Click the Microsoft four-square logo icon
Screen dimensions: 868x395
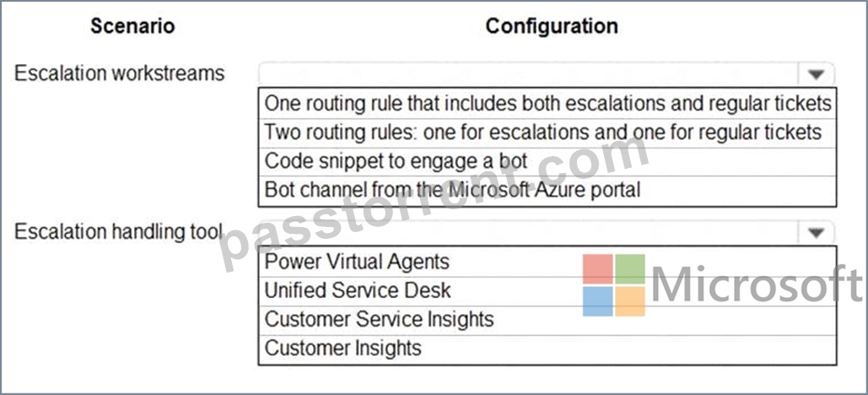[614, 284]
